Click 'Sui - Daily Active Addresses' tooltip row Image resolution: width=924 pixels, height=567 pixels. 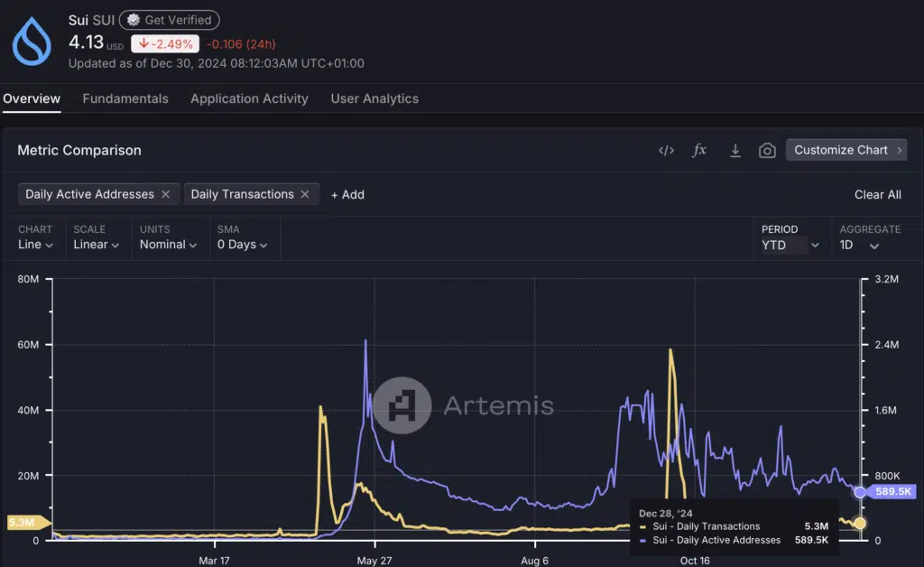tap(734, 540)
